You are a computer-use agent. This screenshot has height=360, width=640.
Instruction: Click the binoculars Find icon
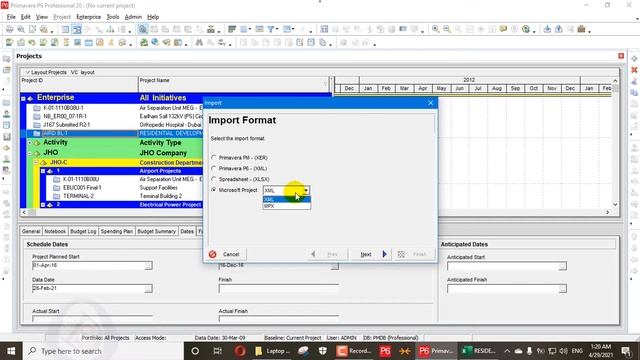coord(199,42)
